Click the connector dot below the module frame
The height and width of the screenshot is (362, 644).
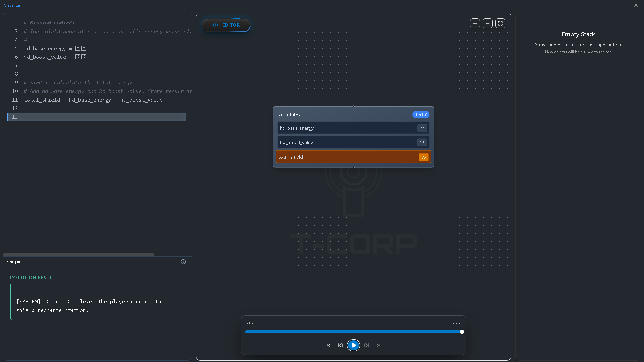tap(354, 168)
